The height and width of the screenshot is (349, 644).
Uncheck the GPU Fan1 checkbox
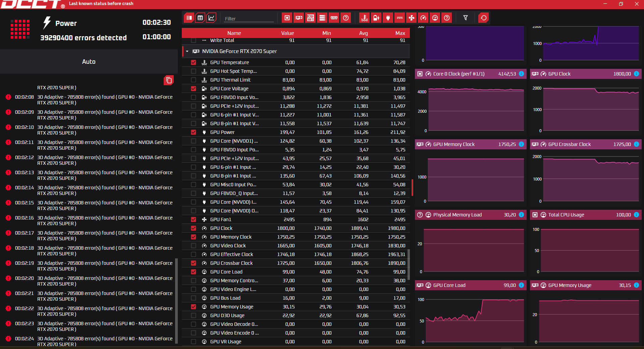194,219
